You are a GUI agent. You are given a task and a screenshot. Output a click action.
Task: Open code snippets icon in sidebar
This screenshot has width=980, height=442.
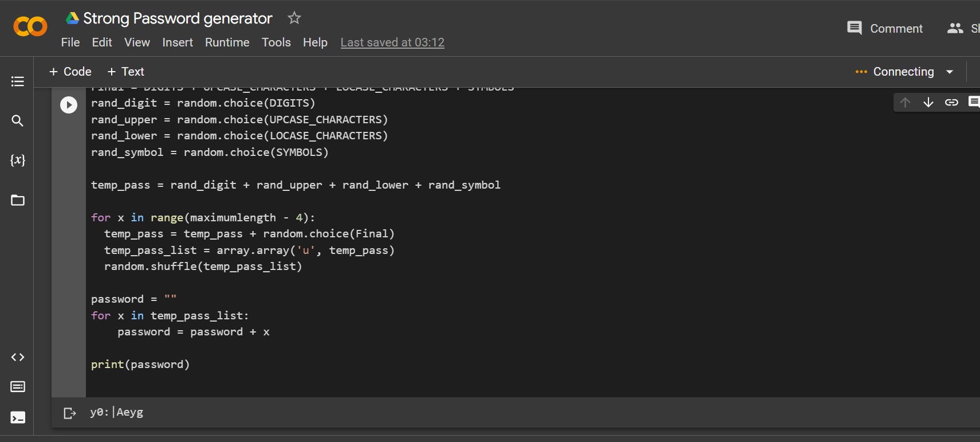18,357
